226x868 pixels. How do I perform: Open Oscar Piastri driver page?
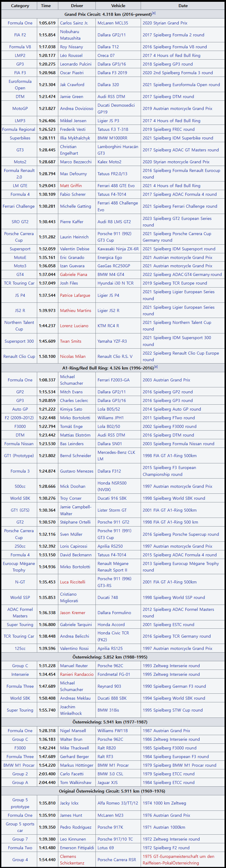tap(71, 73)
